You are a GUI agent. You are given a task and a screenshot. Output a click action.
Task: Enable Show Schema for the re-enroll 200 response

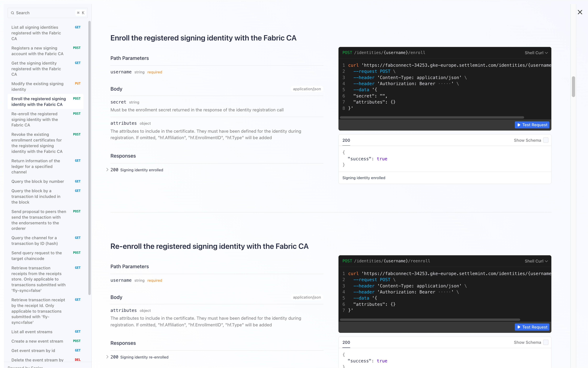(546, 342)
